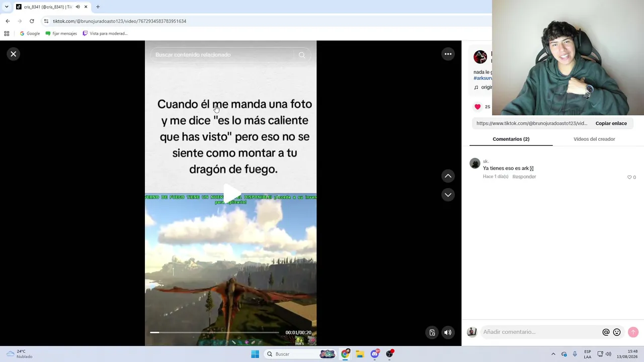Click the cloud sync icon in system tray

click(564, 354)
